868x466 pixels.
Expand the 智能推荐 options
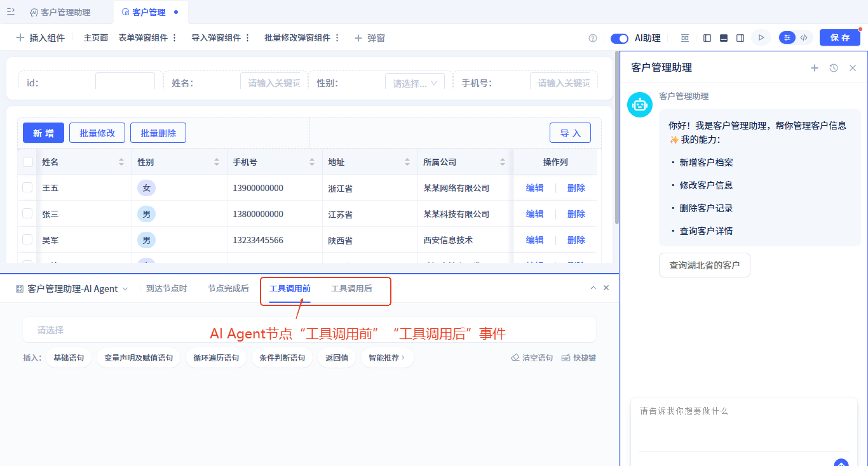click(x=387, y=358)
